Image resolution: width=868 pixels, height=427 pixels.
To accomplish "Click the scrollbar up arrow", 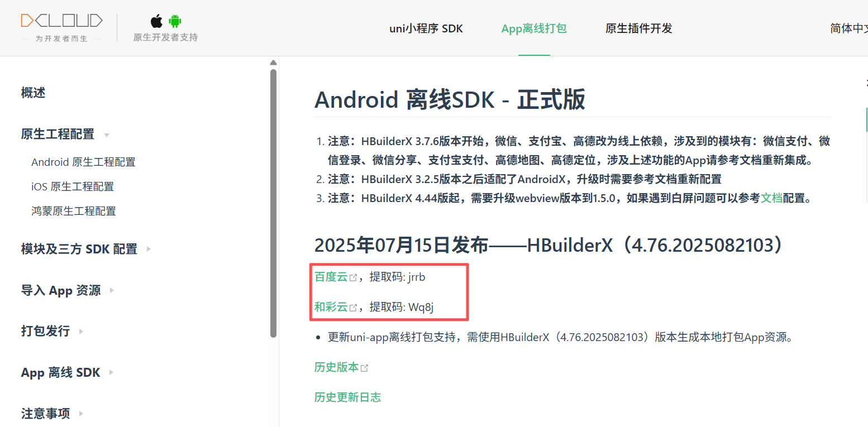I will [273, 62].
